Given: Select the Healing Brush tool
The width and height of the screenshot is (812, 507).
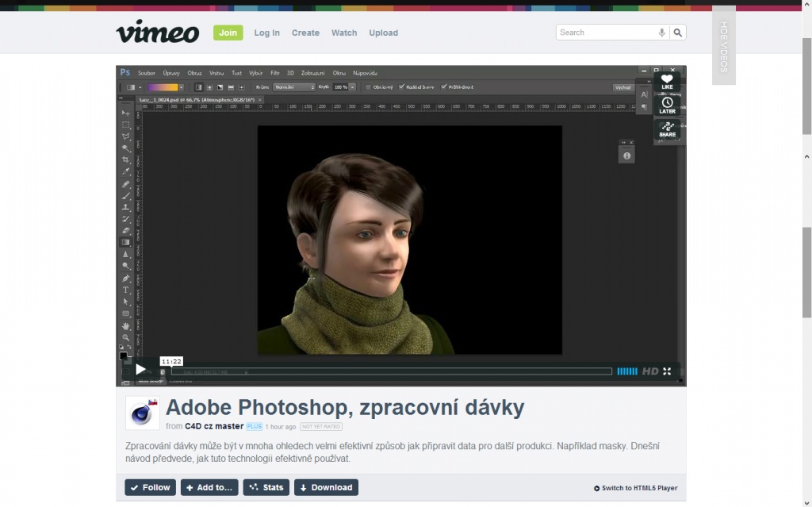Looking at the screenshot, I should (125, 184).
